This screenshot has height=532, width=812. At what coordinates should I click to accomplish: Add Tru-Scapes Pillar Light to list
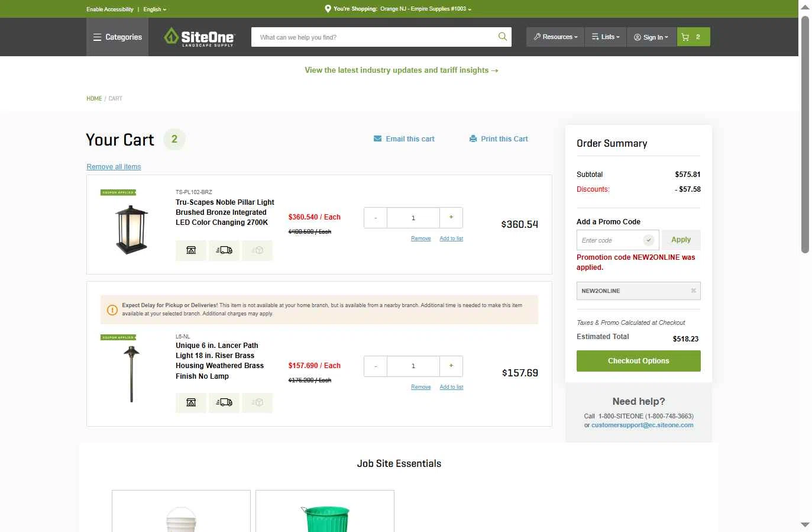pyautogui.click(x=451, y=238)
